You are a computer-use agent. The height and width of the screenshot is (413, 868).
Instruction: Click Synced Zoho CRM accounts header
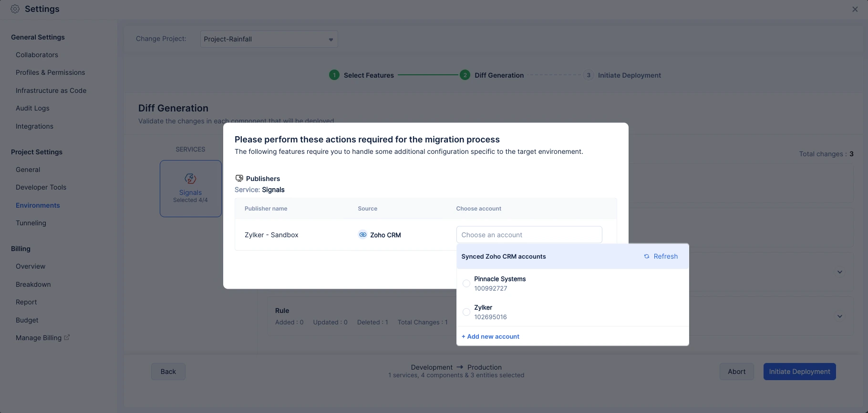[x=504, y=256]
